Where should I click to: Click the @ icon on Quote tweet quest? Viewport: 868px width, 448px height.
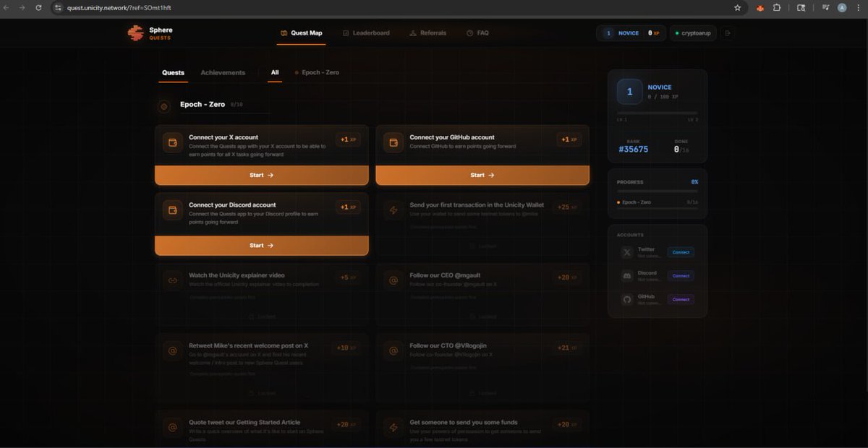pos(172,427)
